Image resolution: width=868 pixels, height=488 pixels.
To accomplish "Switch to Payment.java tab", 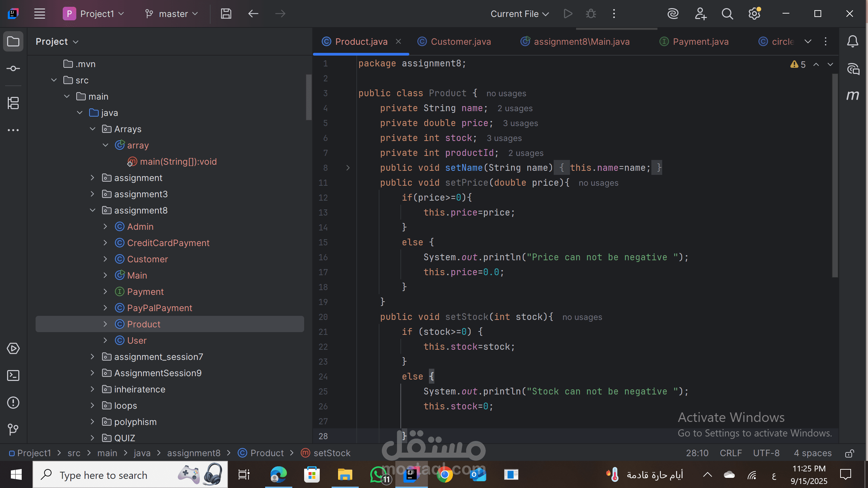I will (x=694, y=42).
